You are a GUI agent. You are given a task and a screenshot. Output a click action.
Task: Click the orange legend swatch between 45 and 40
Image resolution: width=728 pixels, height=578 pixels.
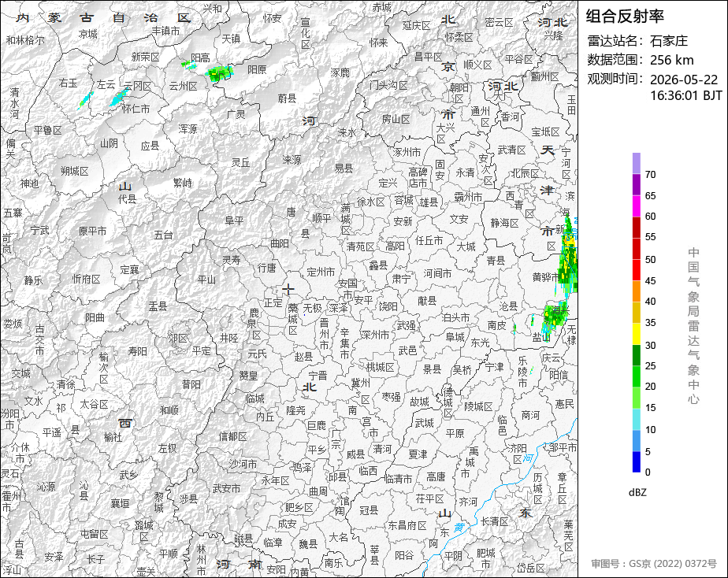tap(636, 291)
